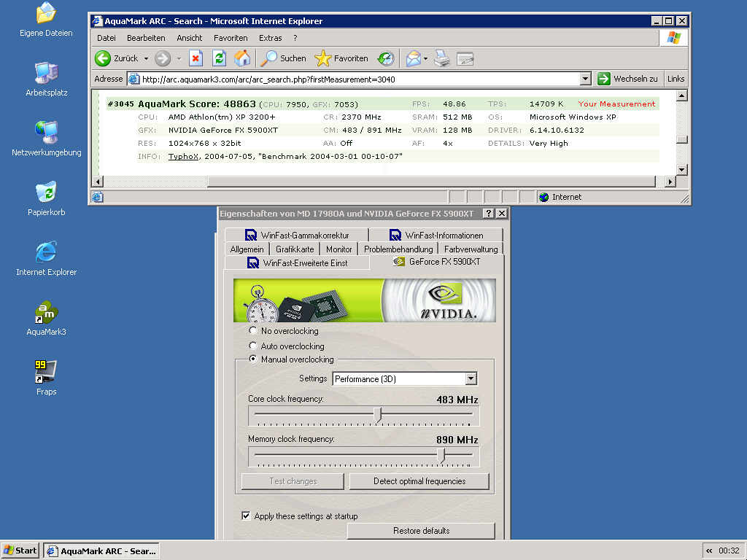Screen dimensions: 747x560
Task: Open the Zurück back history dropdown arrow
Action: (x=146, y=58)
